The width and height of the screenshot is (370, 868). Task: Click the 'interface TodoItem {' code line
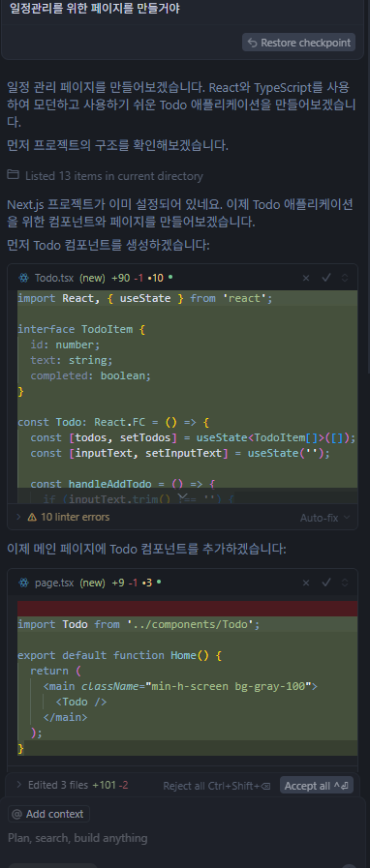click(x=81, y=329)
